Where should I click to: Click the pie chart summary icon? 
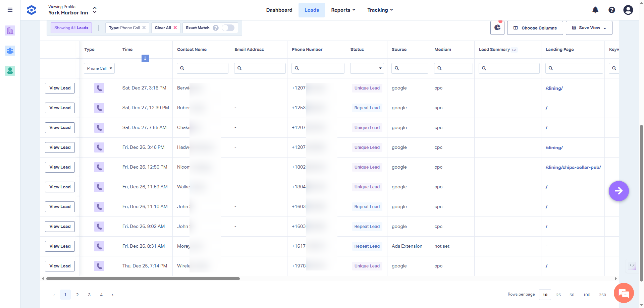(497, 28)
